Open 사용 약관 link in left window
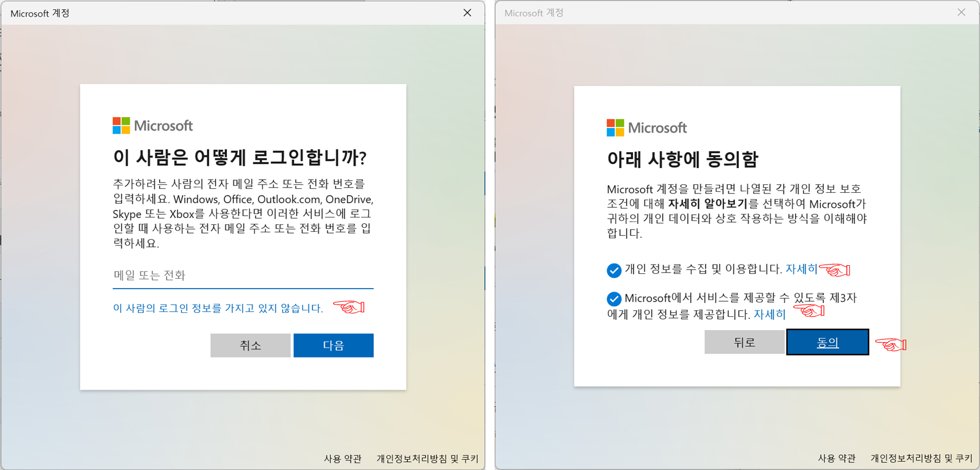 click(343, 459)
